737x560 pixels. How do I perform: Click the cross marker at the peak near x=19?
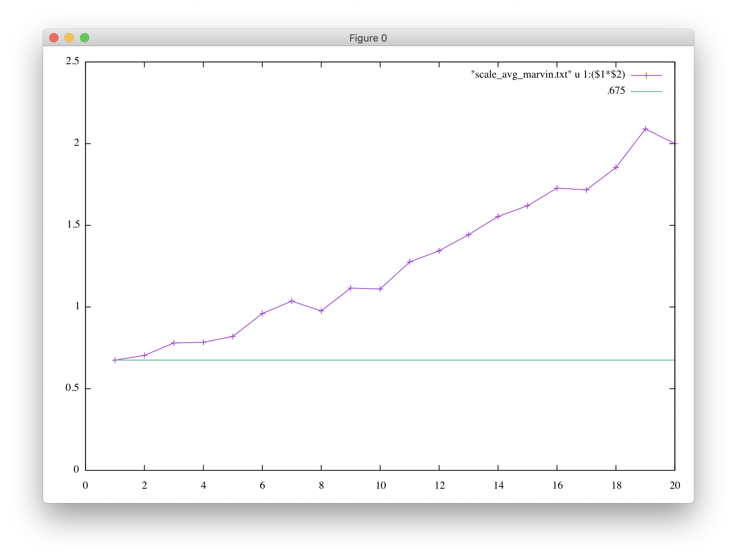(646, 129)
